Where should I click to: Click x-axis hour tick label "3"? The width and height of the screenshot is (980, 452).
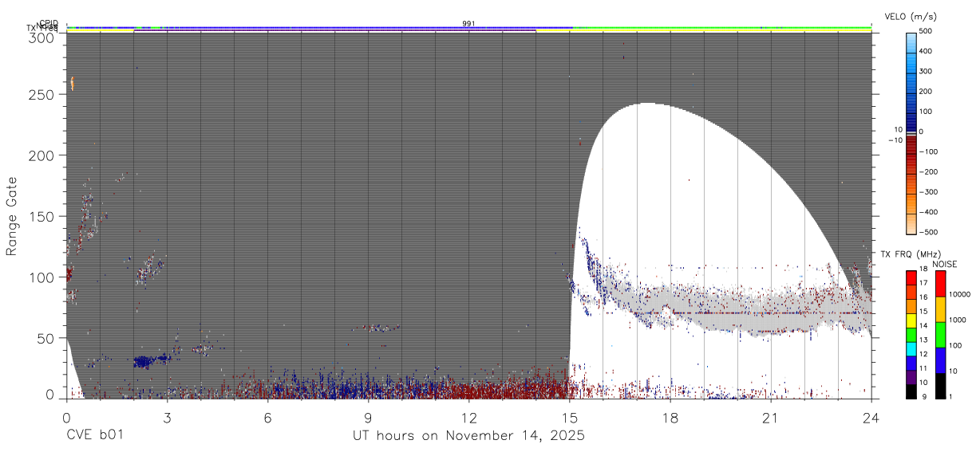167,418
